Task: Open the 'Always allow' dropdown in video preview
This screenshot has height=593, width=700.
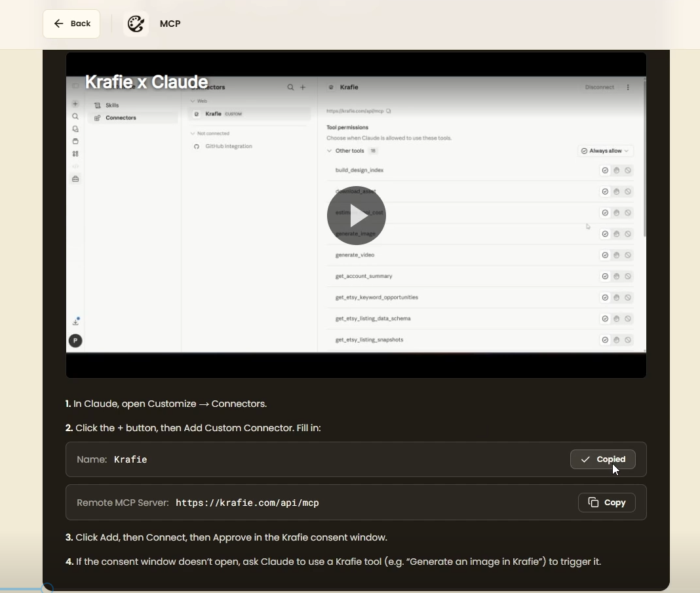Action: [x=604, y=151]
